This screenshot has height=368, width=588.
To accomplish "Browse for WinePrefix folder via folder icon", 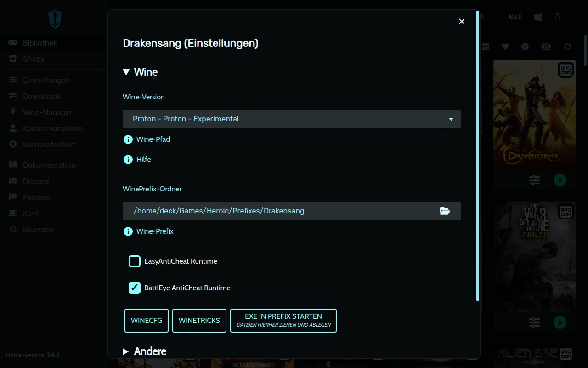I will pyautogui.click(x=445, y=211).
